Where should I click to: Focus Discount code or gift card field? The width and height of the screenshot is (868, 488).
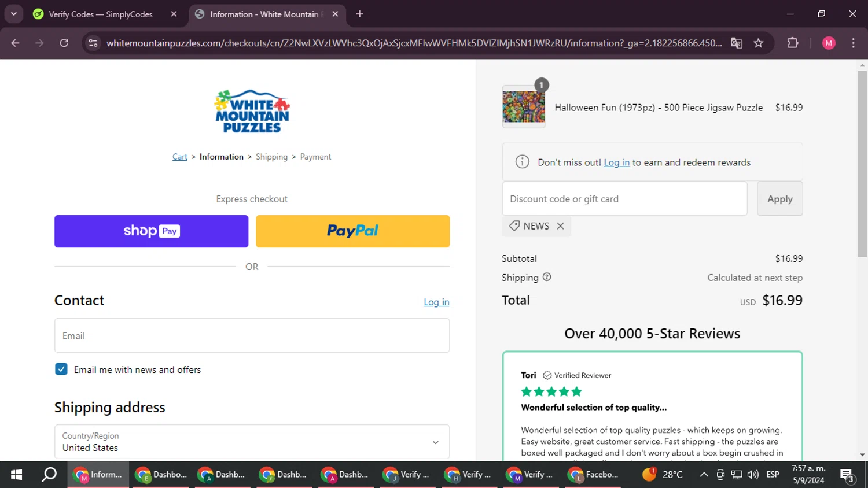[624, 198]
